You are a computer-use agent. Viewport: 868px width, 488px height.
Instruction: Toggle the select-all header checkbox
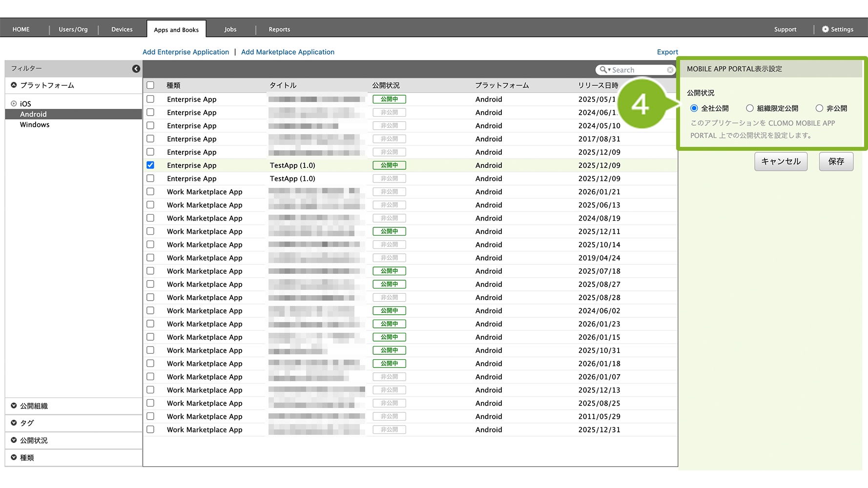150,85
